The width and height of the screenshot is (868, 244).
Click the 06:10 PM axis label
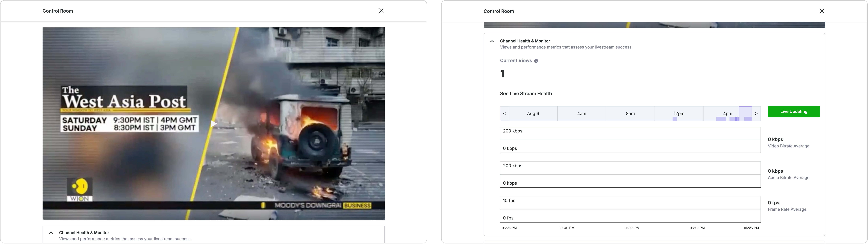tap(697, 228)
